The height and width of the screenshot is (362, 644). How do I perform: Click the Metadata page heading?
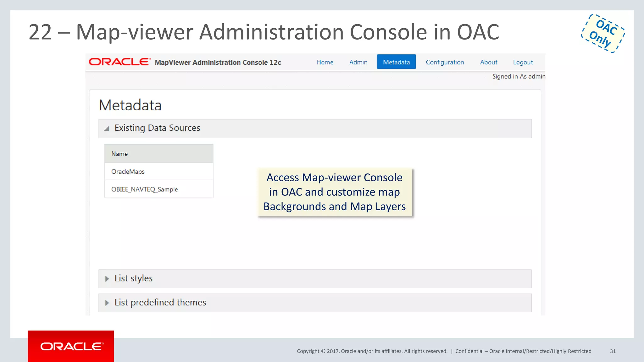click(x=130, y=105)
